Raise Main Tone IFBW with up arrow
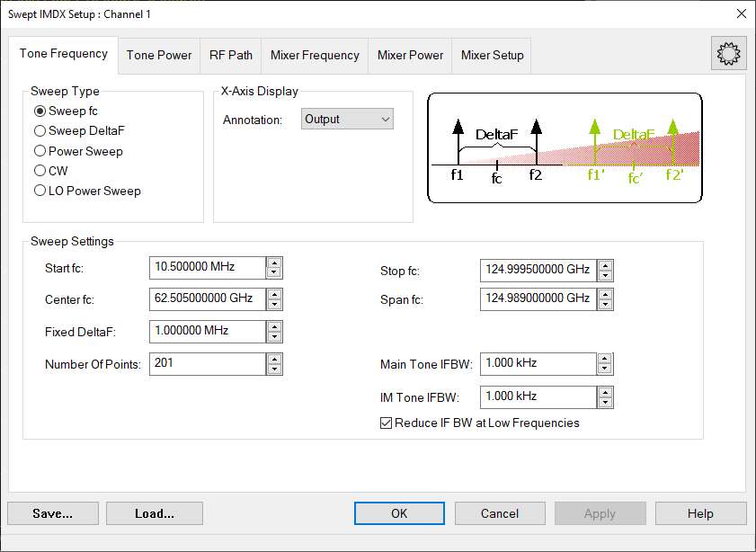Image resolution: width=756 pixels, height=552 pixels. 605,359
